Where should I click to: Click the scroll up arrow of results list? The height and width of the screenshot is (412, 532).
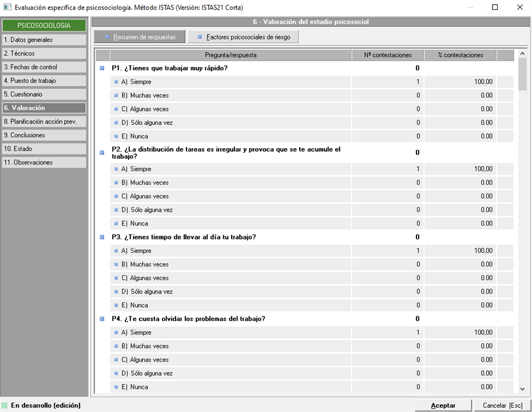click(x=522, y=54)
